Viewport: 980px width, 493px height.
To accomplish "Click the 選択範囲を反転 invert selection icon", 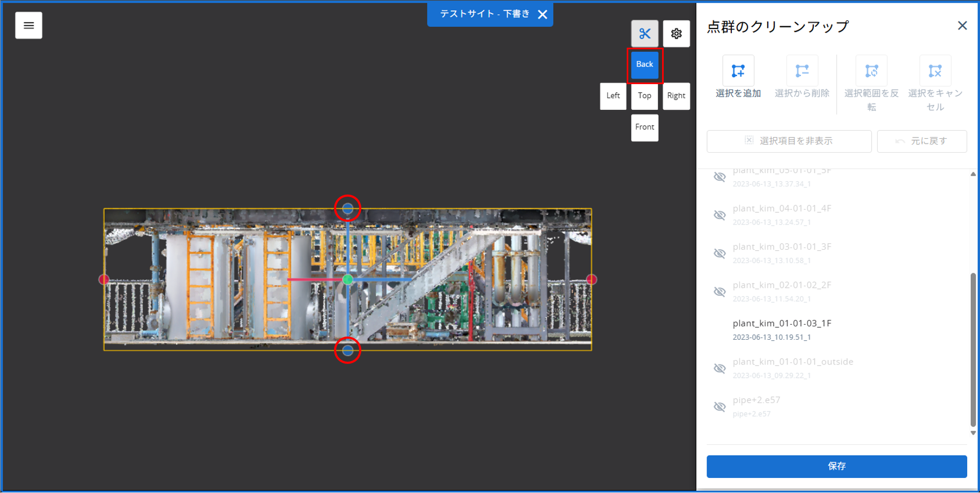I will (871, 71).
